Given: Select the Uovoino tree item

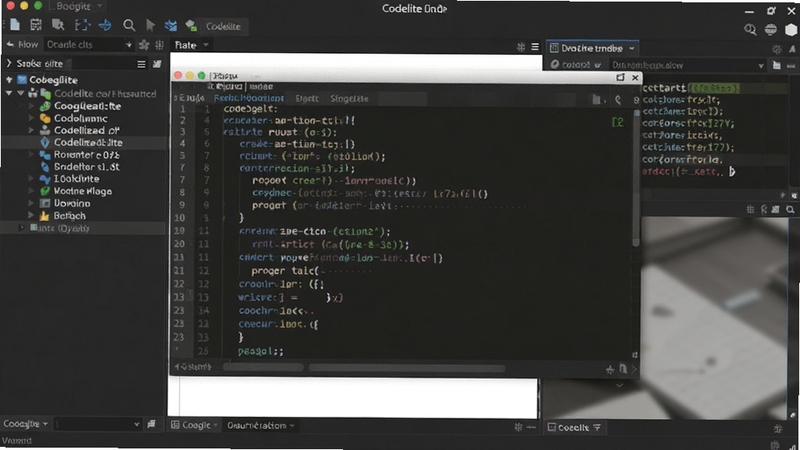Looking at the screenshot, I should 71,203.
